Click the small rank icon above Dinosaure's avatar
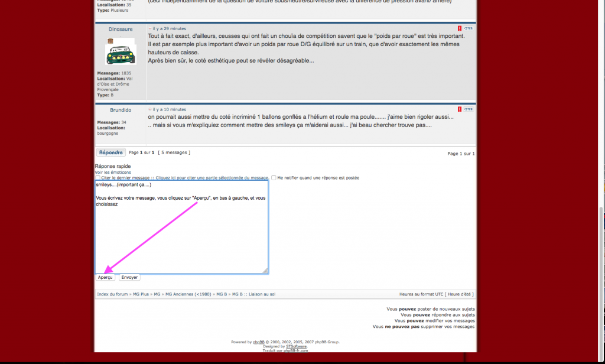 [110, 41]
